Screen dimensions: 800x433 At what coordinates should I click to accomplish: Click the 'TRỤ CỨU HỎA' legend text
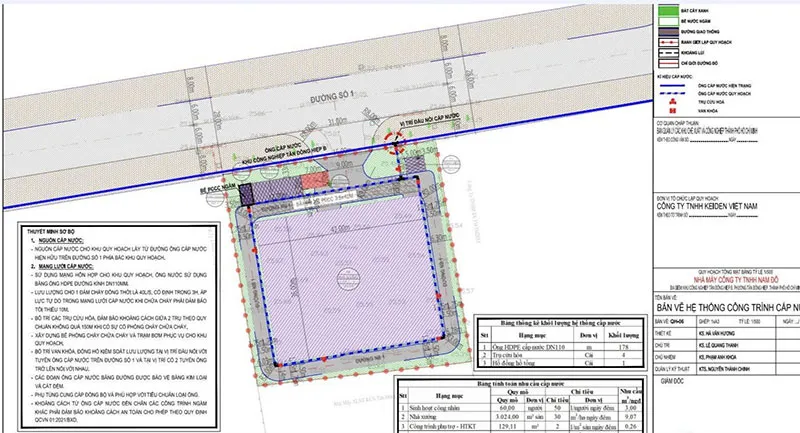711,102
